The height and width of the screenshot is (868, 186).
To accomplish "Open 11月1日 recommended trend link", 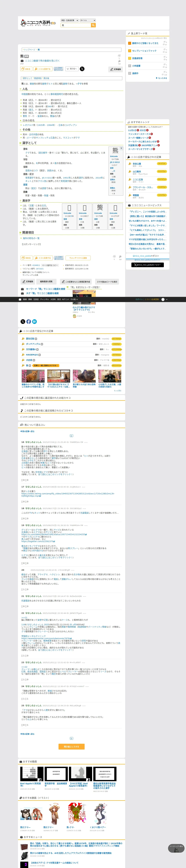I will (x=132, y=130).
